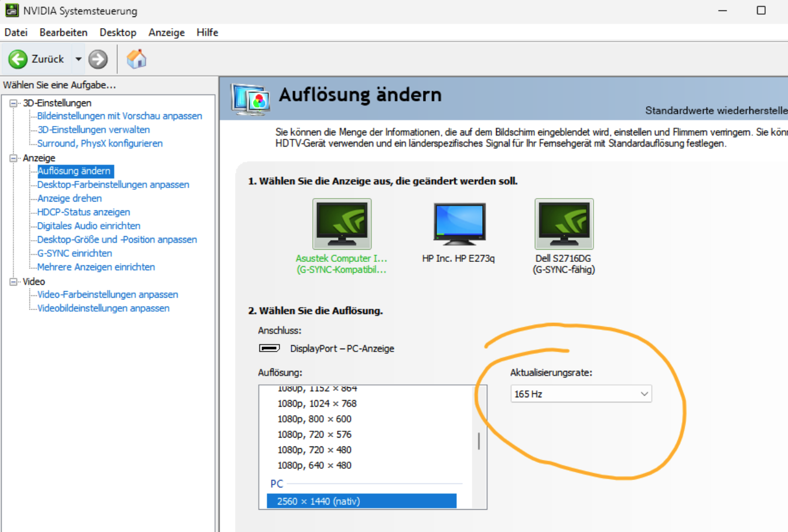Click the Dell S2716DG (G-SYNC-fähig) label
Viewport: 788px width, 532px height.
(564, 264)
